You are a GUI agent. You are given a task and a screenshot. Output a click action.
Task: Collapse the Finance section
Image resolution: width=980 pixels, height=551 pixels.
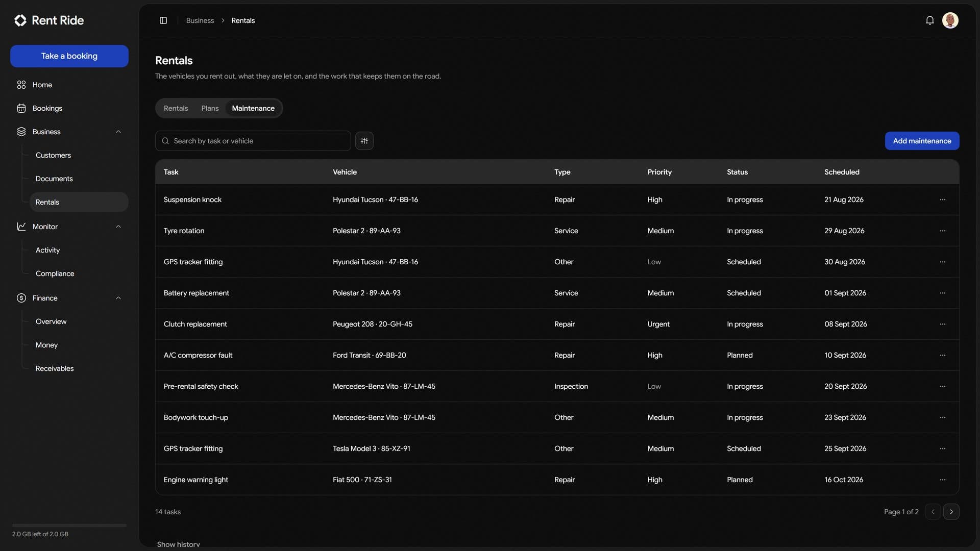point(118,298)
